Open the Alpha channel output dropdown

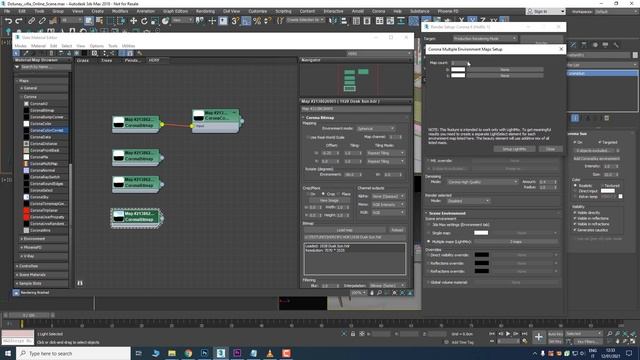pyautogui.click(x=388, y=196)
